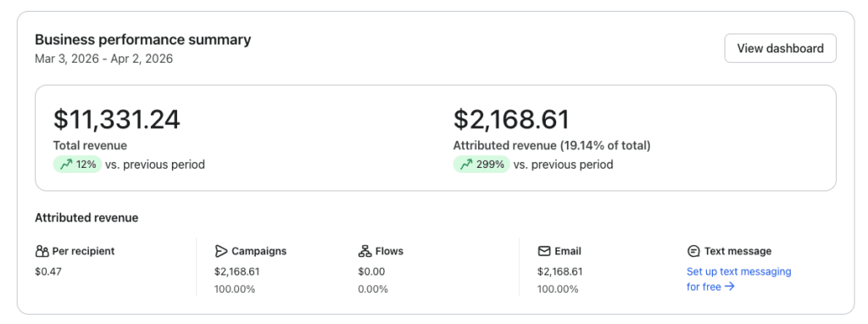The width and height of the screenshot is (868, 324).
Task: Click the Campaigns paper-plane icon
Action: click(x=221, y=251)
